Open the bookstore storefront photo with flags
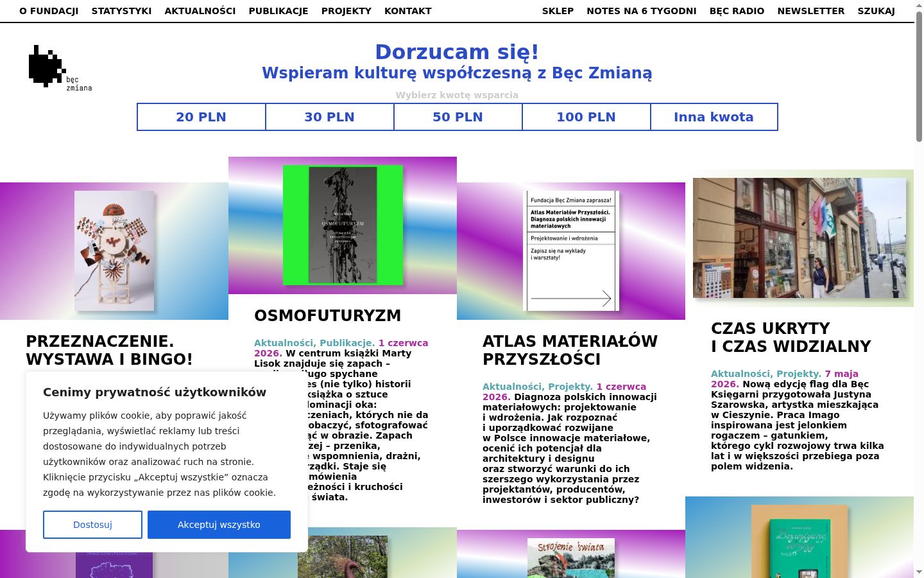The height and width of the screenshot is (578, 924). [x=800, y=238]
